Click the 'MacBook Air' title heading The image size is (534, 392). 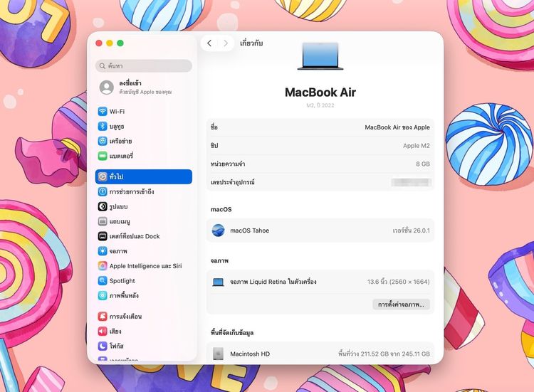[320, 92]
